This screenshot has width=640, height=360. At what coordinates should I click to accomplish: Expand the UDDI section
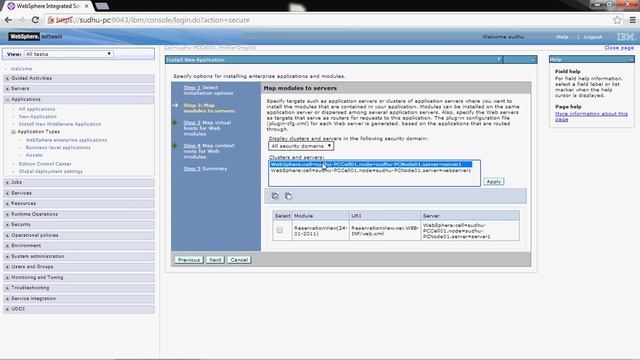[7, 309]
